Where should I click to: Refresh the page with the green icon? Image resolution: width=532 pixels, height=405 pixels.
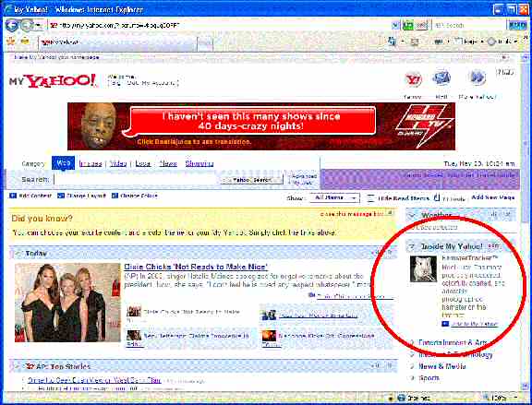[408, 26]
